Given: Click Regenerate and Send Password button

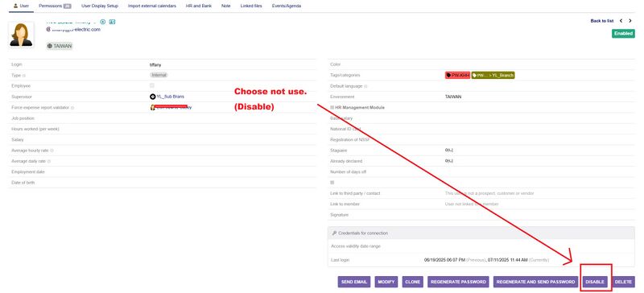Looking at the screenshot, I should 535,282.
